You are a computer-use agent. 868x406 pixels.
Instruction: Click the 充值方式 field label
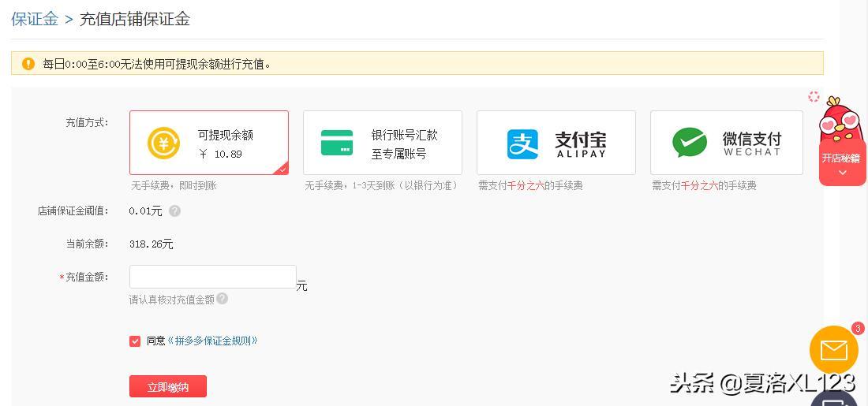point(88,122)
